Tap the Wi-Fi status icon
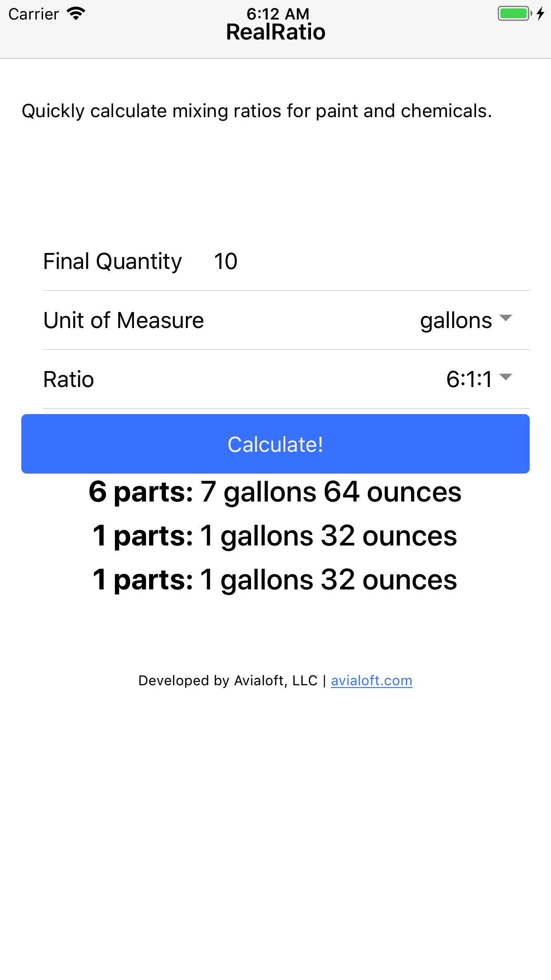The image size is (551, 980). [76, 14]
